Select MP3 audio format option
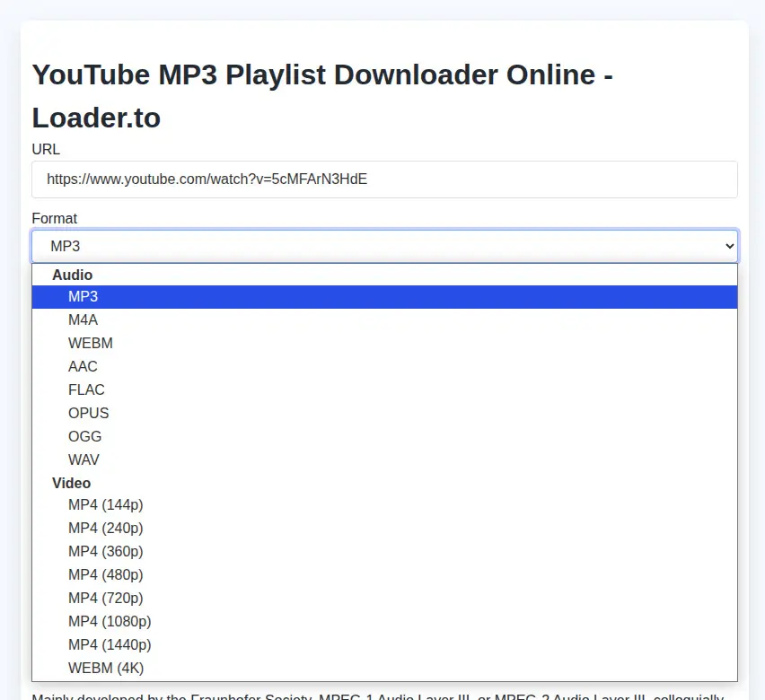 pyautogui.click(x=384, y=296)
